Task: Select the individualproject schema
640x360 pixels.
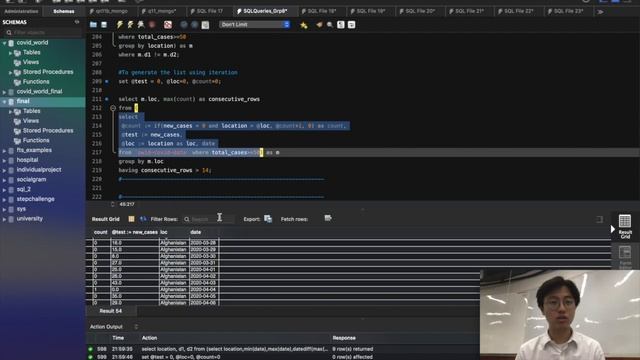Action: tap(39, 170)
